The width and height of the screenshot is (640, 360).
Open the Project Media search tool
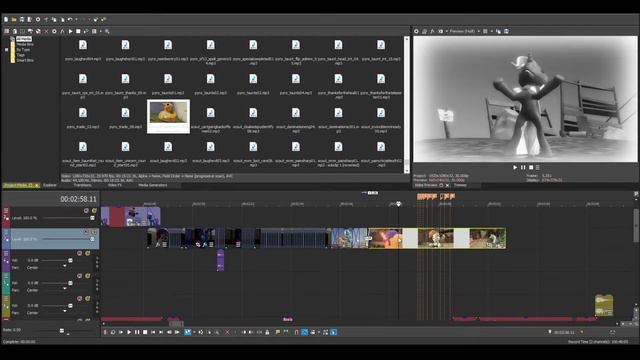pyautogui.click(x=107, y=31)
